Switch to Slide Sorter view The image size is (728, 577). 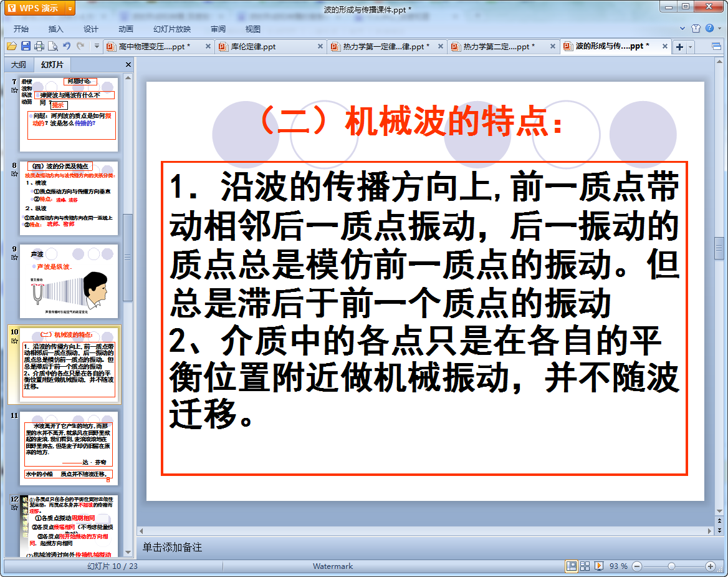click(x=585, y=566)
